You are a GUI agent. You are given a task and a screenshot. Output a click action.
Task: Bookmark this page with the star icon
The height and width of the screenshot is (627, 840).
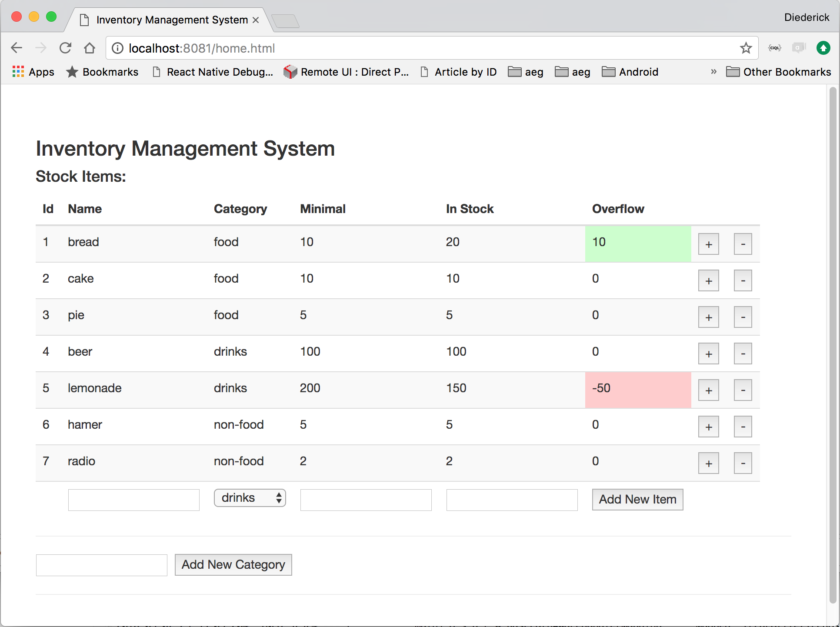pos(747,48)
